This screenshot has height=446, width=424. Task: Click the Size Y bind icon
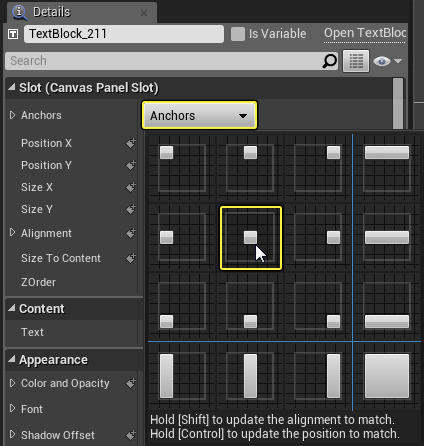131,209
